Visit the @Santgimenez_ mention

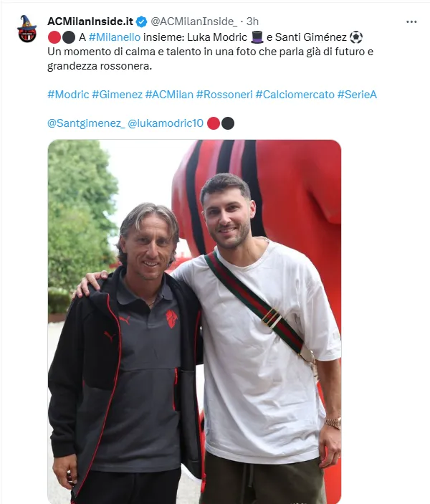[x=86, y=123]
